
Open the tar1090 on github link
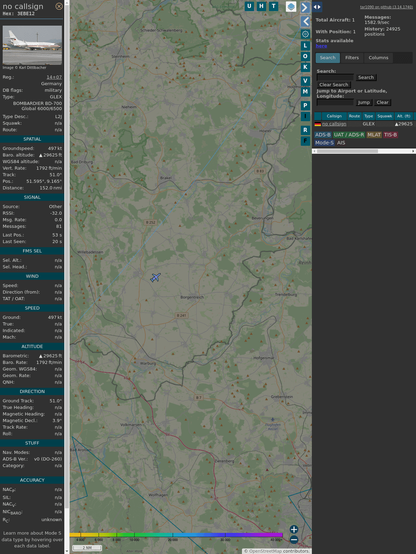(x=386, y=7)
